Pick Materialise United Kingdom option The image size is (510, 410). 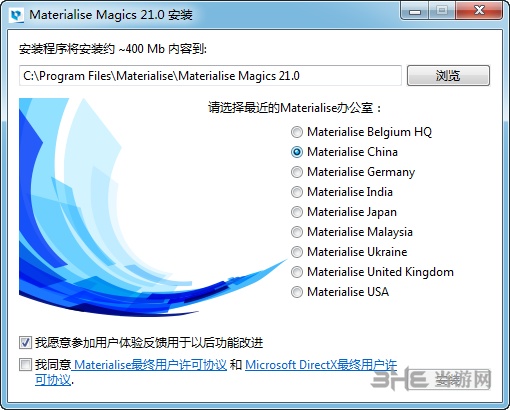click(x=297, y=272)
